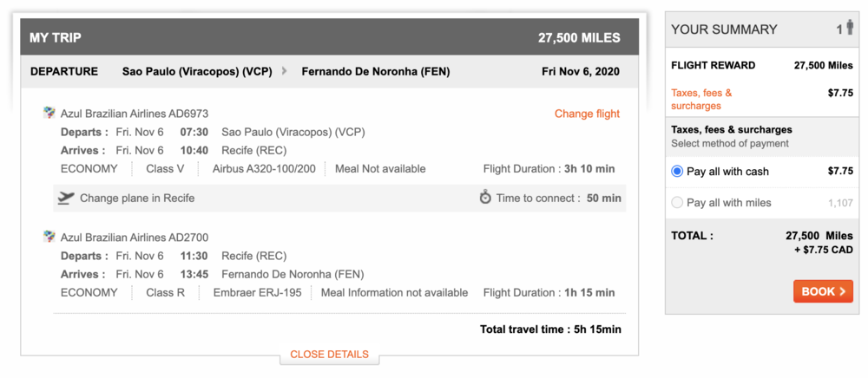Click the Your Summary heading
Viewport: 868px width, 378px height.
tap(724, 29)
